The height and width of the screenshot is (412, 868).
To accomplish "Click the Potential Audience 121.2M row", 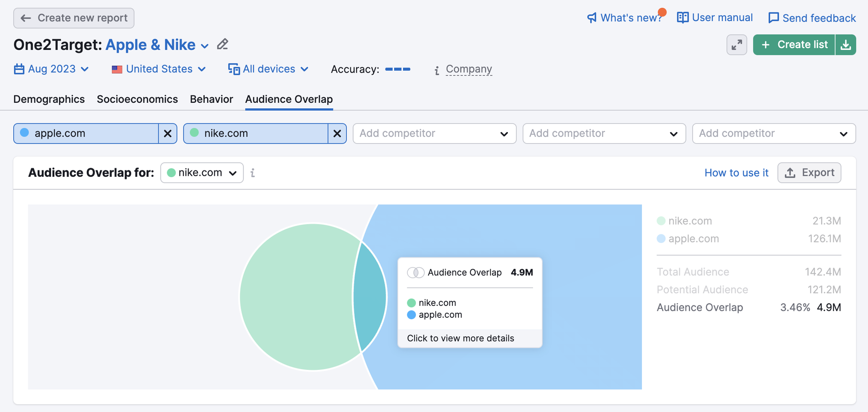I will coord(749,289).
